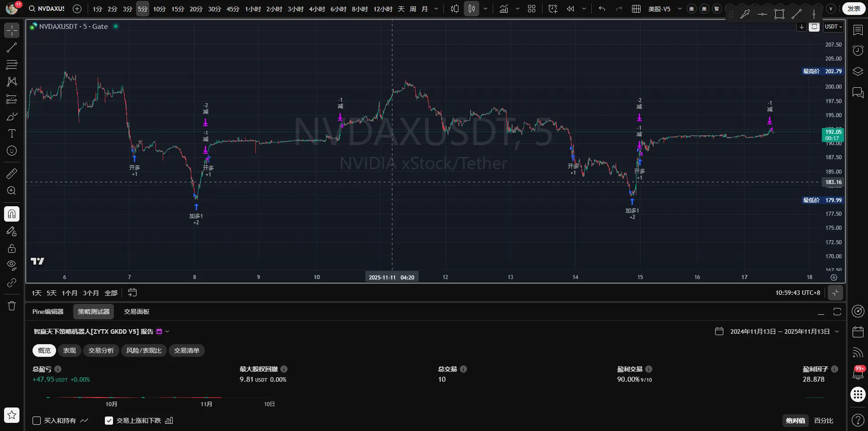Open the 表现 report tab

[x=69, y=350]
